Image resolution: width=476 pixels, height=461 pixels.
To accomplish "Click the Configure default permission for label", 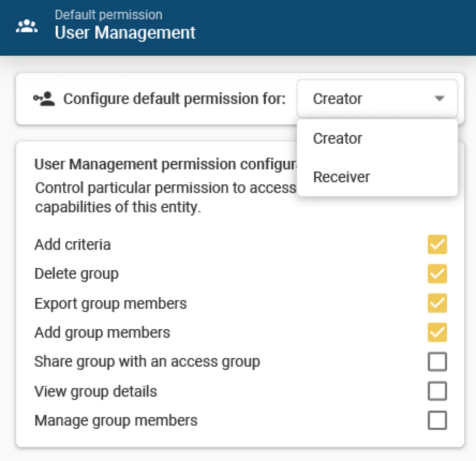I will (x=175, y=99).
